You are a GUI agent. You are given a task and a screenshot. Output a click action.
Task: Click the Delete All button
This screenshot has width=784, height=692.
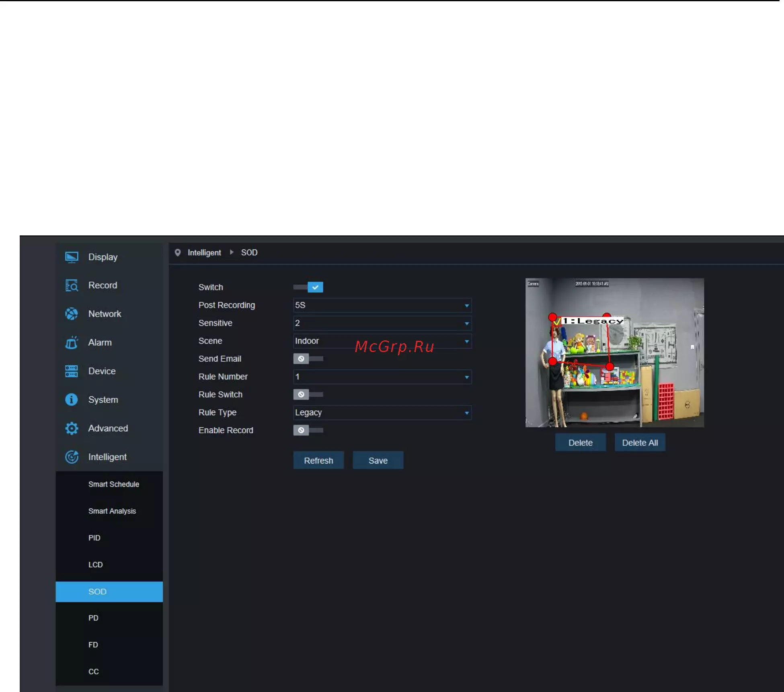tap(640, 443)
